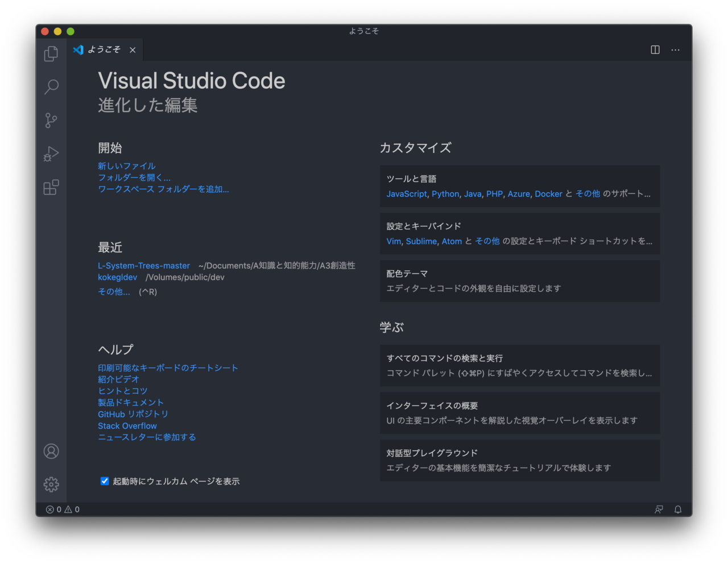The height and width of the screenshot is (564, 728).
Task: Click JavaScript language support link
Action: (407, 194)
